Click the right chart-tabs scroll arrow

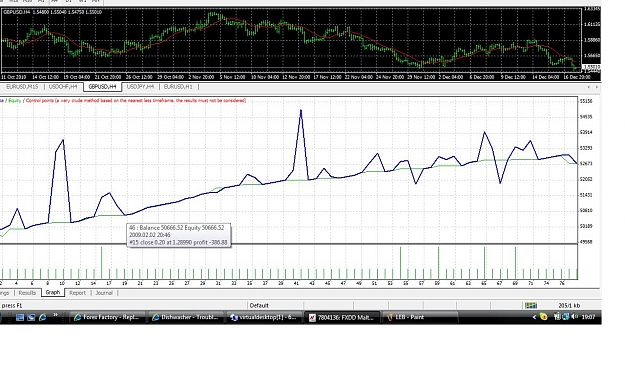(x=596, y=87)
